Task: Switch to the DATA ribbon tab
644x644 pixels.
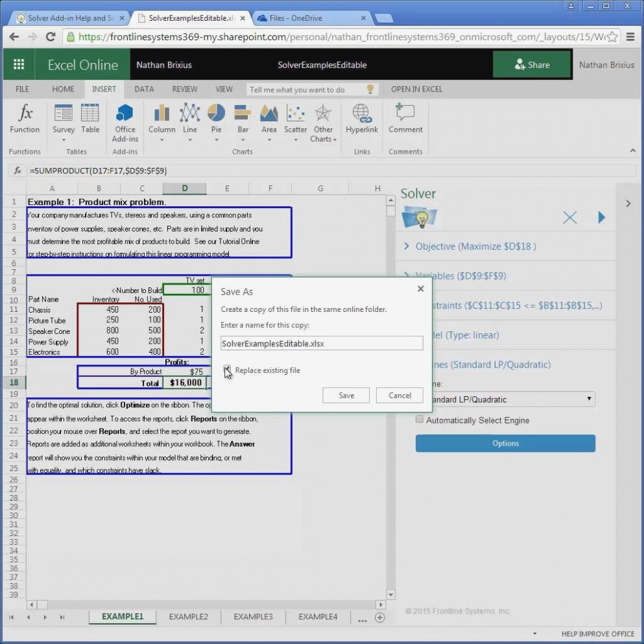Action: coord(144,89)
